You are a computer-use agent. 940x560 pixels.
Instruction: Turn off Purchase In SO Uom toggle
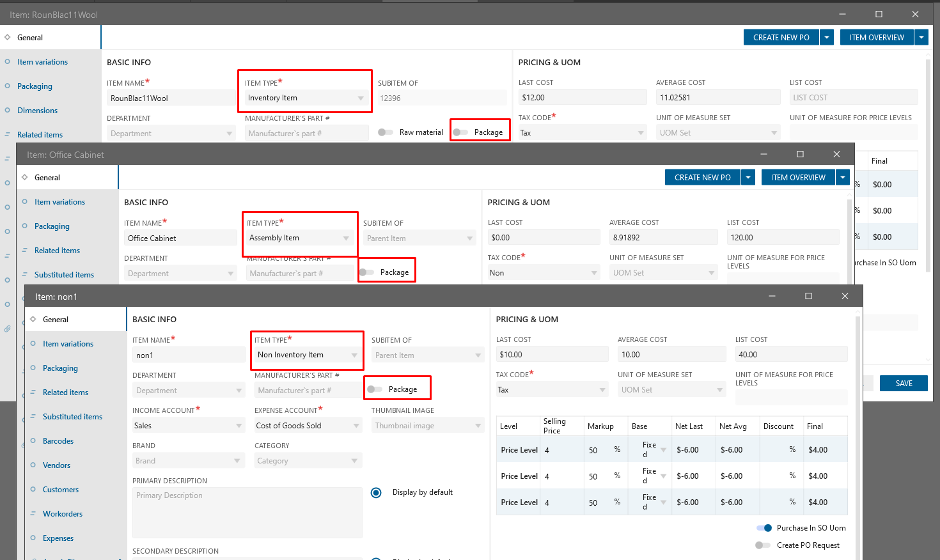(764, 528)
